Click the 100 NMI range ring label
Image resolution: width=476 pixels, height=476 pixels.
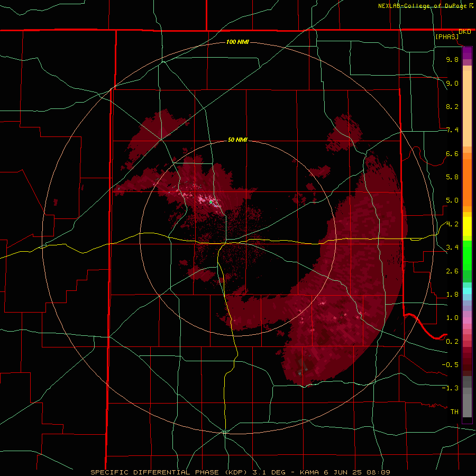point(237,42)
